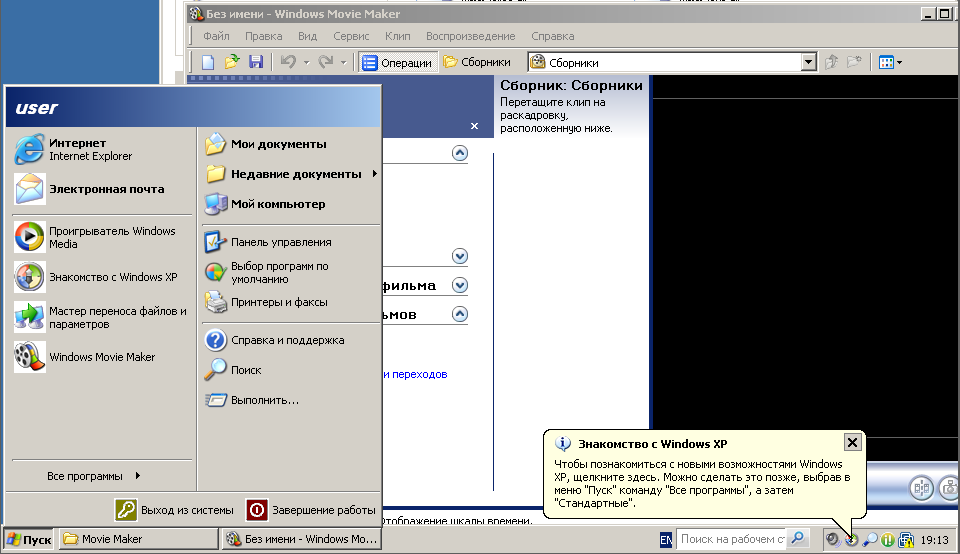Open Выбор программ по умолчанию

tap(291, 272)
